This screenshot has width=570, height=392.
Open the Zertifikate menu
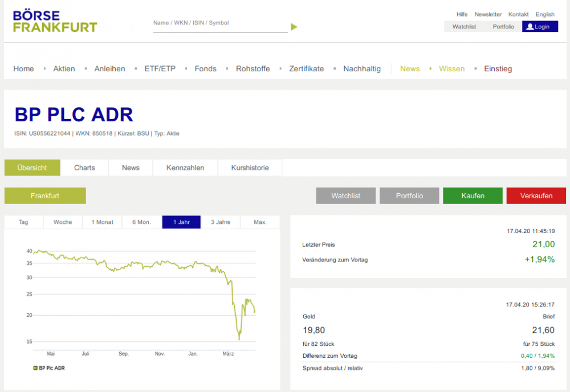[307, 69]
